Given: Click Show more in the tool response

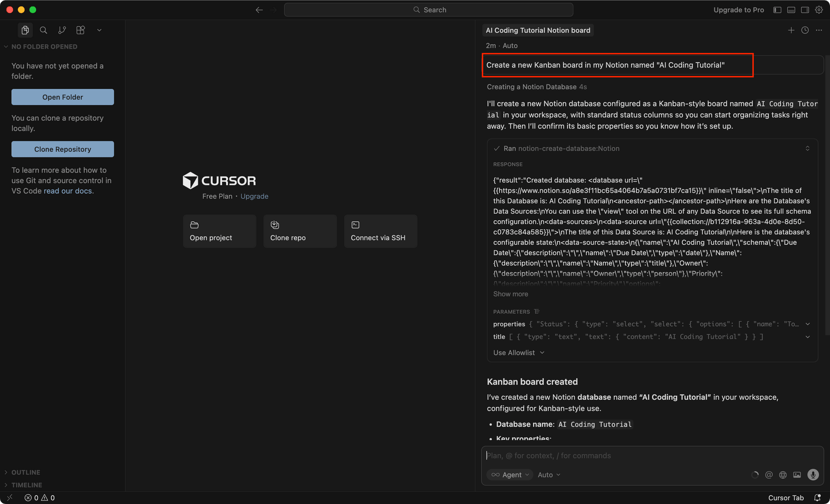Looking at the screenshot, I should (510, 294).
